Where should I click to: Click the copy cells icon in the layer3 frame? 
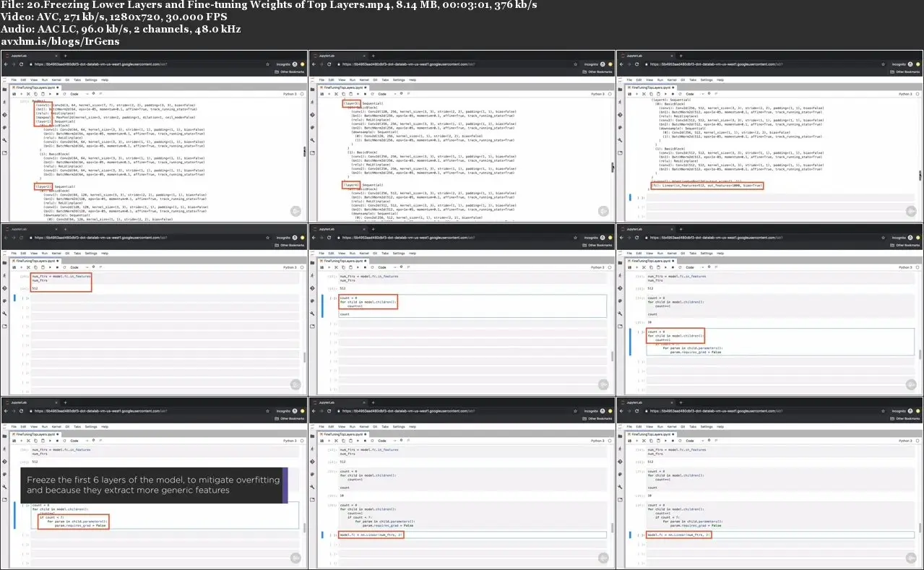pos(343,94)
